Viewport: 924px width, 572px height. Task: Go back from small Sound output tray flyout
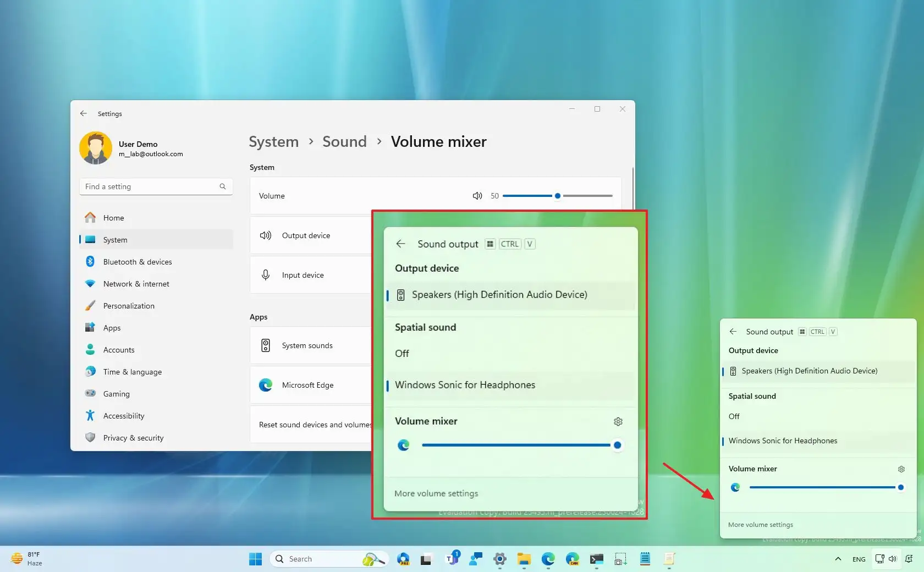click(733, 332)
